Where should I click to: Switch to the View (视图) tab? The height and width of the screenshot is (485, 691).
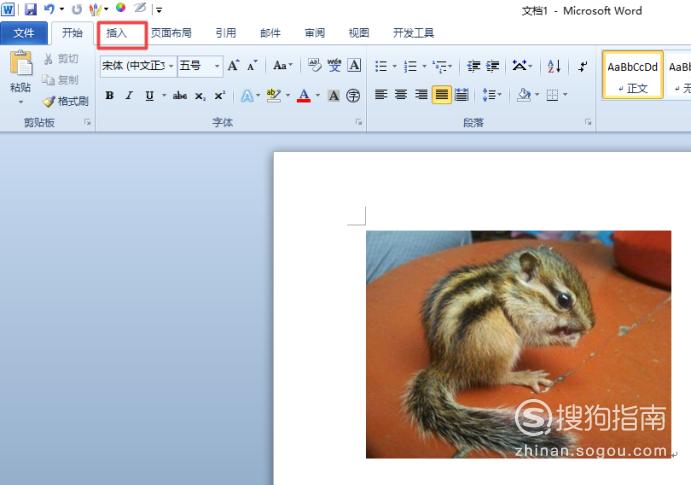click(359, 33)
